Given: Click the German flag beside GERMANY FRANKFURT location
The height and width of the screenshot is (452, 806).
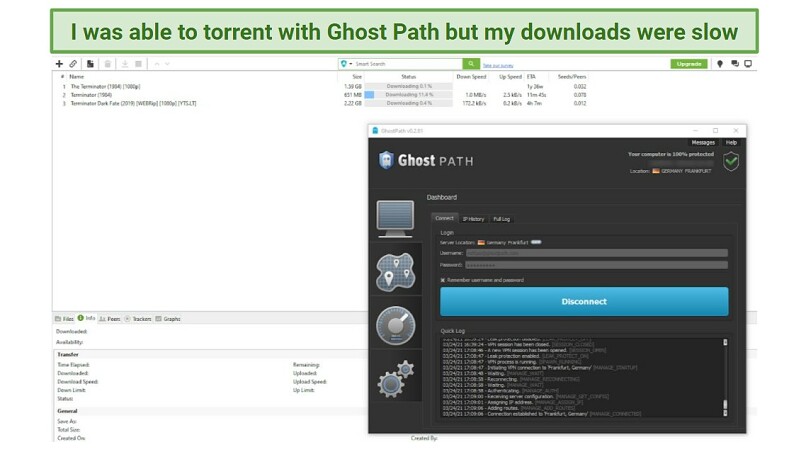Looking at the screenshot, I should pos(656,171).
